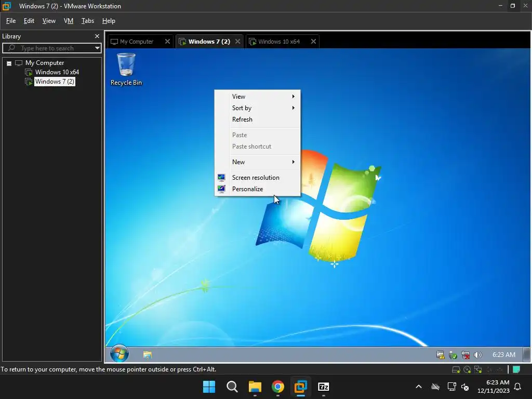Open host notification bell
This screenshot has width=532, height=399.
pyautogui.click(x=518, y=387)
